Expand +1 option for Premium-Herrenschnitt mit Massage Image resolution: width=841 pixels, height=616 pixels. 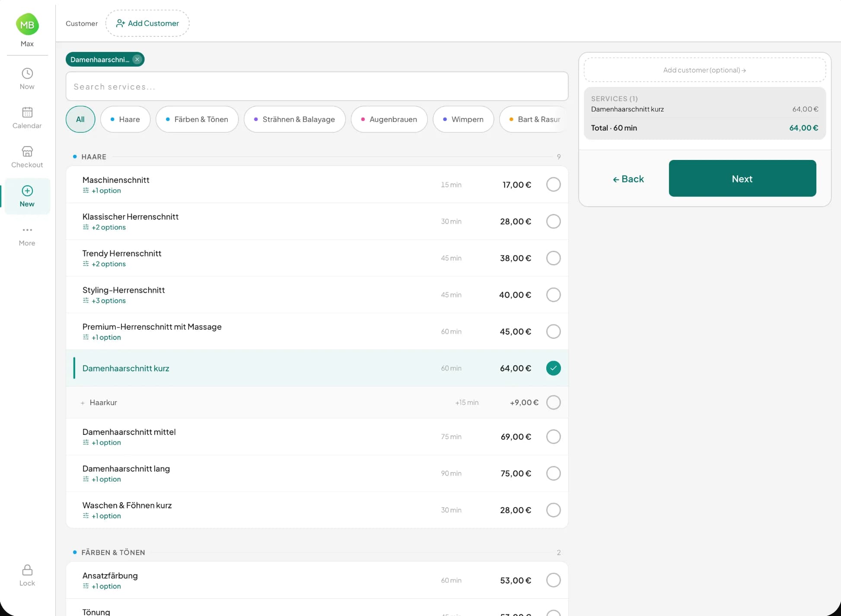tap(102, 338)
